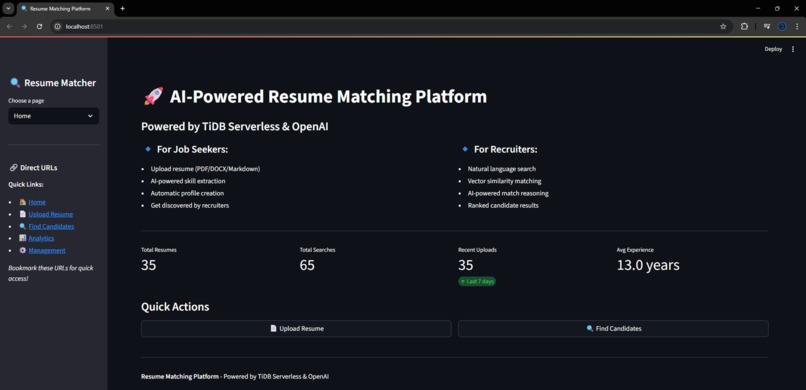Click the document icon beside Upload Resume link

coord(23,214)
